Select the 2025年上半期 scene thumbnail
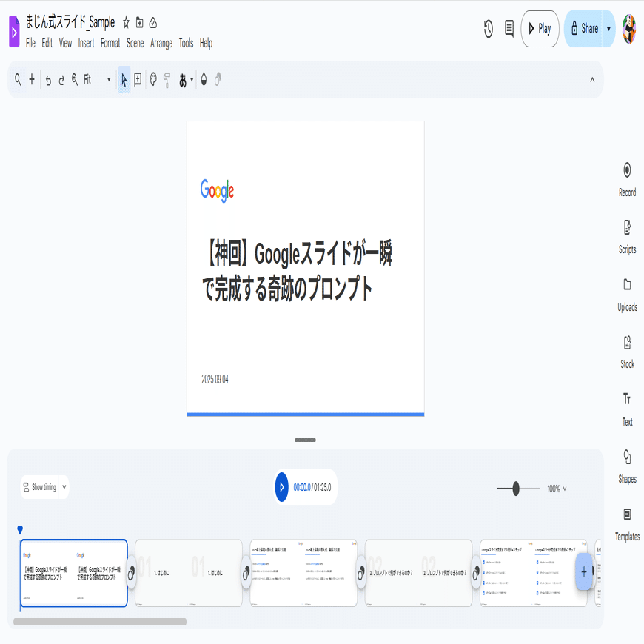Viewport: 644px width, 644px height. click(304, 573)
